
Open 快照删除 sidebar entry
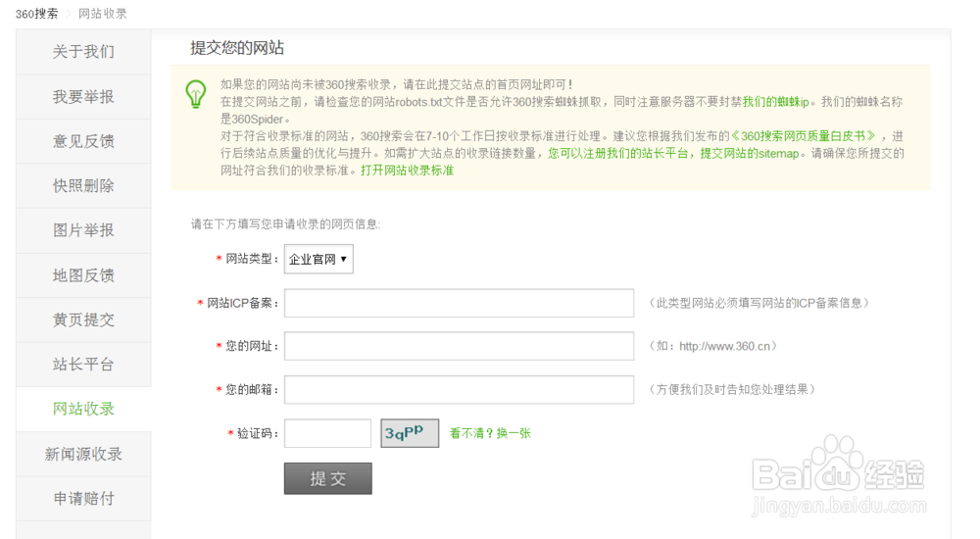coord(83,186)
